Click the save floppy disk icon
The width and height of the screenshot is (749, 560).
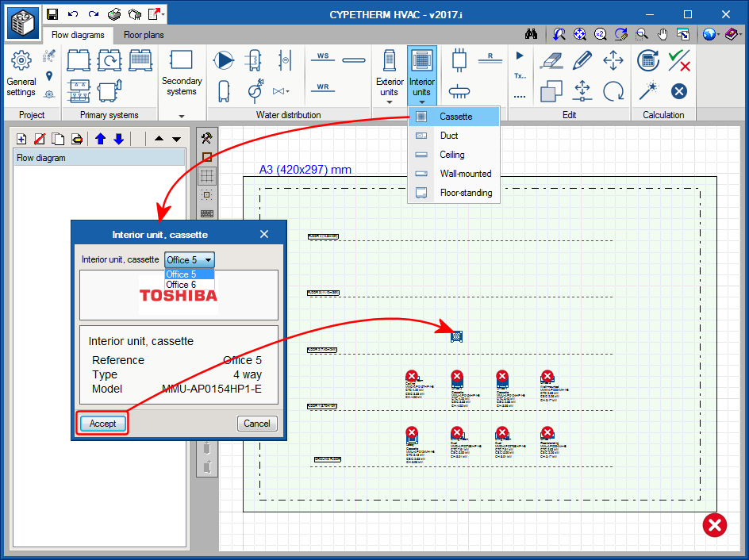[x=52, y=14]
